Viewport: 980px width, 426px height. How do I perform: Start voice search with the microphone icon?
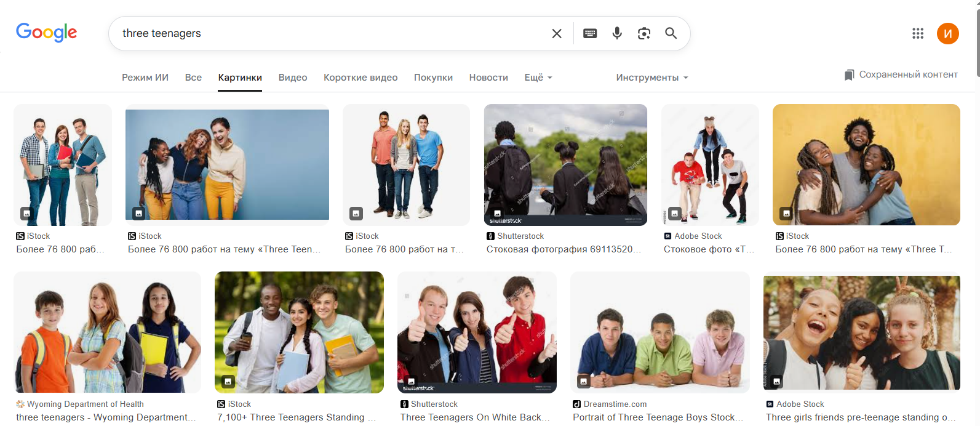[x=617, y=33]
